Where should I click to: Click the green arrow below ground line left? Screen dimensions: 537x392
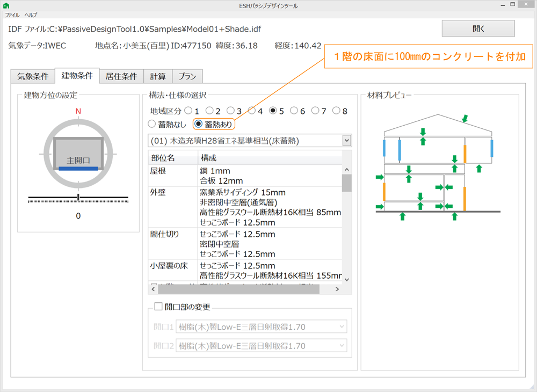(403, 216)
